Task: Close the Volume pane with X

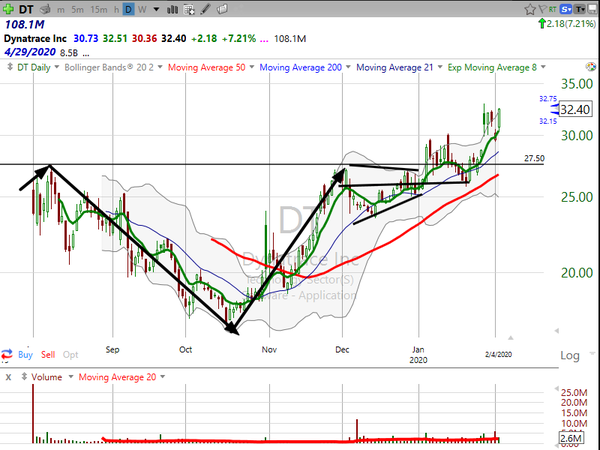Action: [8, 377]
